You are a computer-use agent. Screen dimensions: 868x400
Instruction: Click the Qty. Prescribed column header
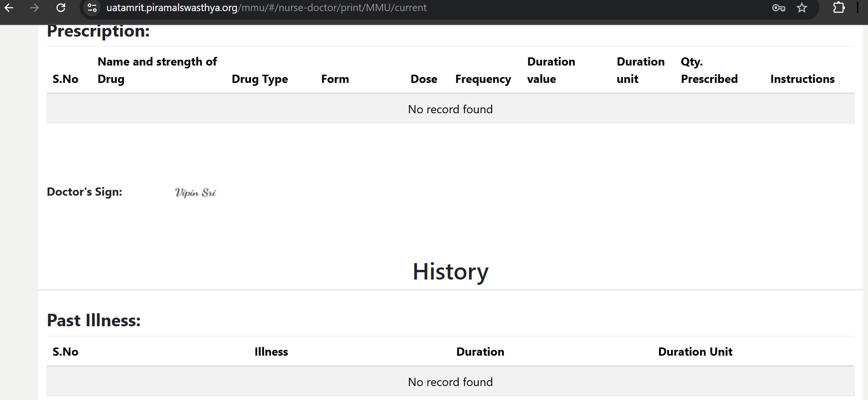tap(709, 70)
